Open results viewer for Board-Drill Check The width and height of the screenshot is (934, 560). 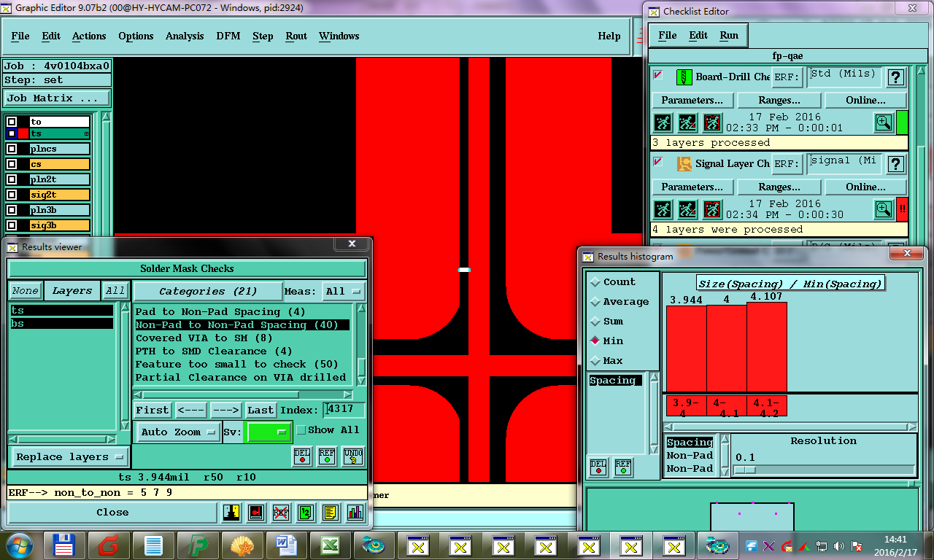883,122
